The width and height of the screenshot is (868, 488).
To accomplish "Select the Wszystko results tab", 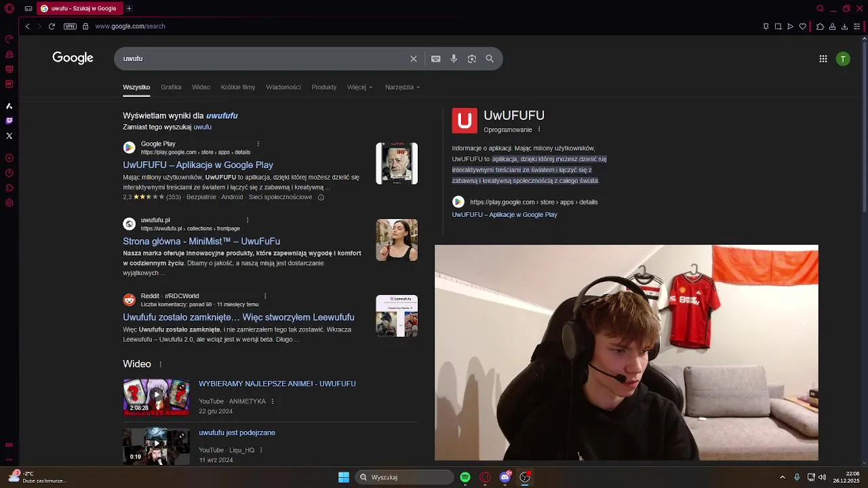I will (136, 87).
